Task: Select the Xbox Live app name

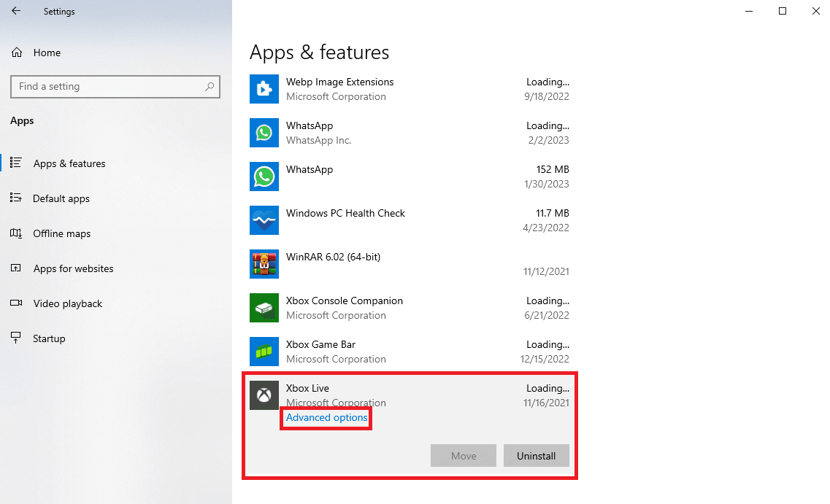Action: 307,388
